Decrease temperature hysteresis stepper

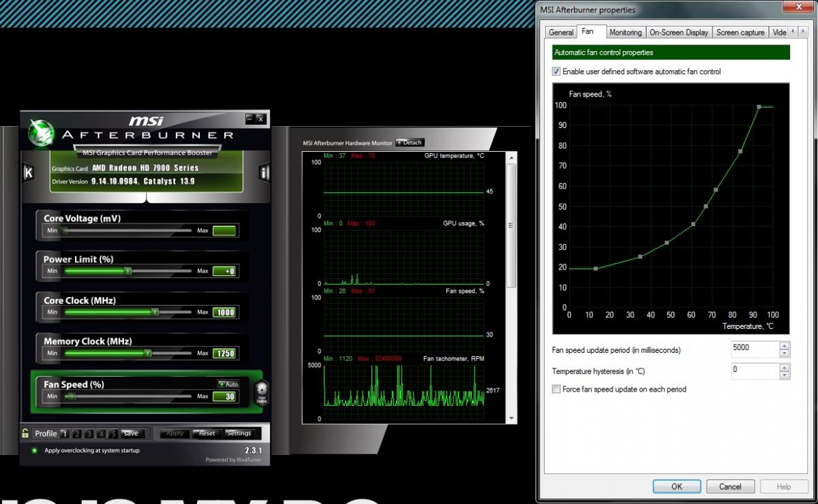pos(785,375)
